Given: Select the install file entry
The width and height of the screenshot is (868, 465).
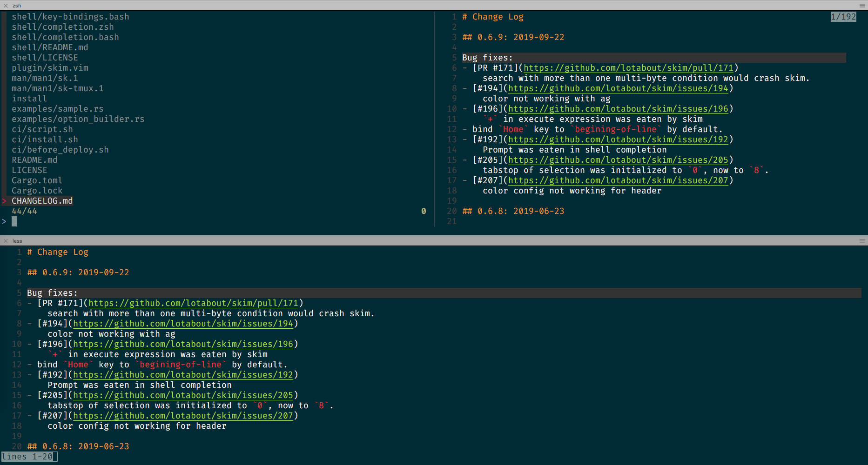Looking at the screenshot, I should (x=29, y=99).
